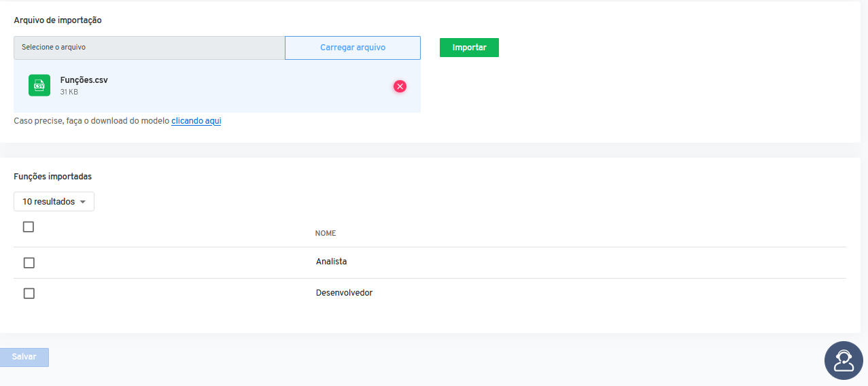Click the Arquivo de importação heading

click(58, 20)
